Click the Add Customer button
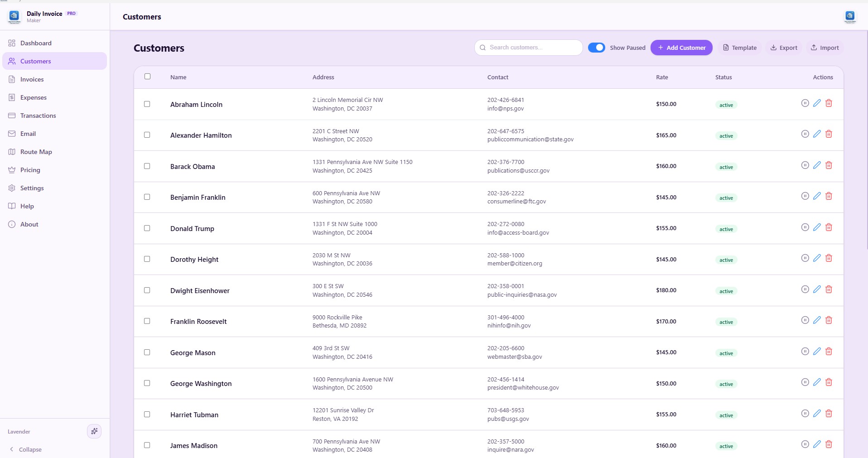868x458 pixels. 681,48
